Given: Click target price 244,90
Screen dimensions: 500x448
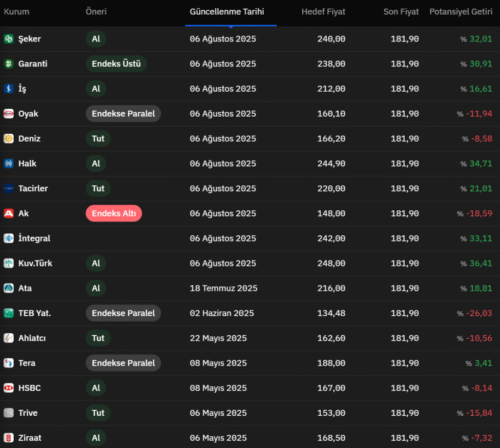Looking at the screenshot, I should [x=332, y=163].
